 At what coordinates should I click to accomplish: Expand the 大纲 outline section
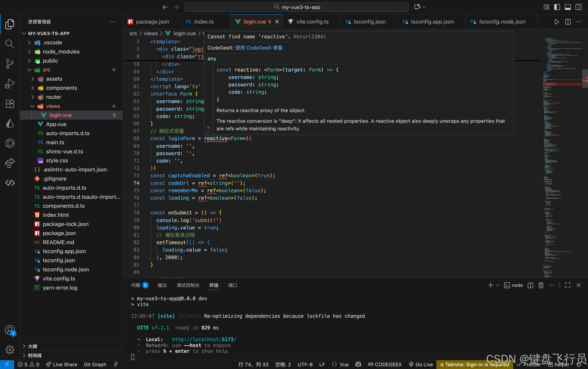click(x=32, y=346)
